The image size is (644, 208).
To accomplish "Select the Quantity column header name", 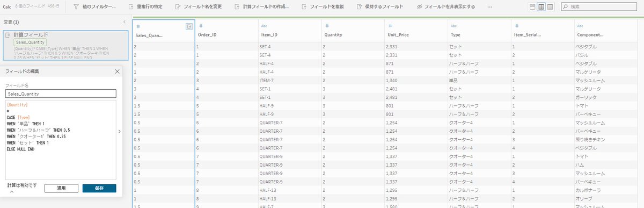I will (333, 35).
